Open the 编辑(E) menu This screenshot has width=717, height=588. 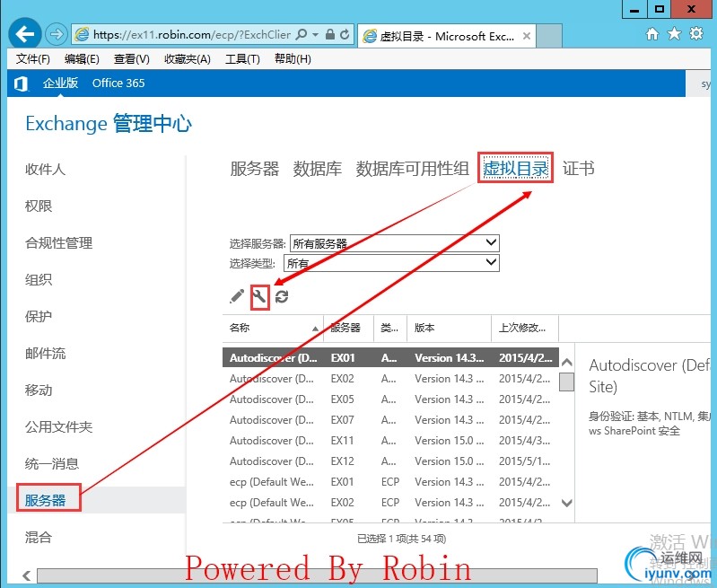point(82,59)
